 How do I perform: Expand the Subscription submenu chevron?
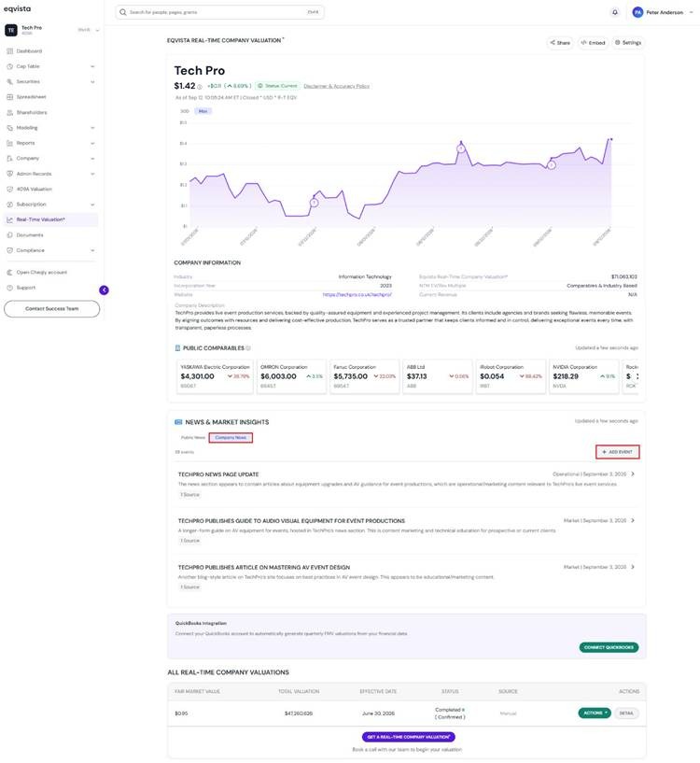(92, 205)
